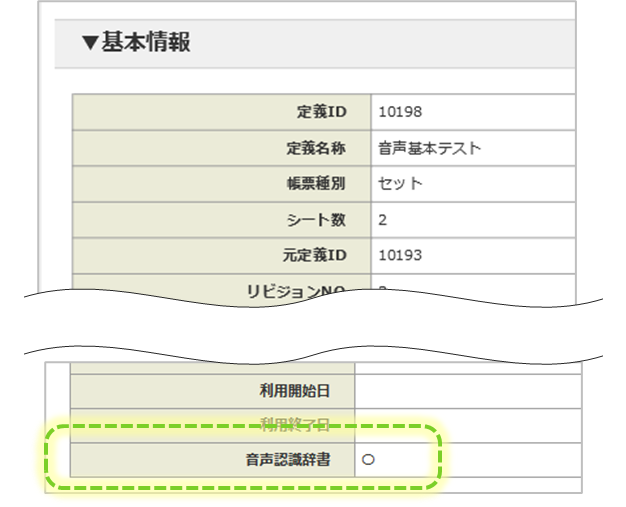The width and height of the screenshot is (626, 507).
Task: Click the 元定義ID value 10193
Action: pyautogui.click(x=400, y=256)
